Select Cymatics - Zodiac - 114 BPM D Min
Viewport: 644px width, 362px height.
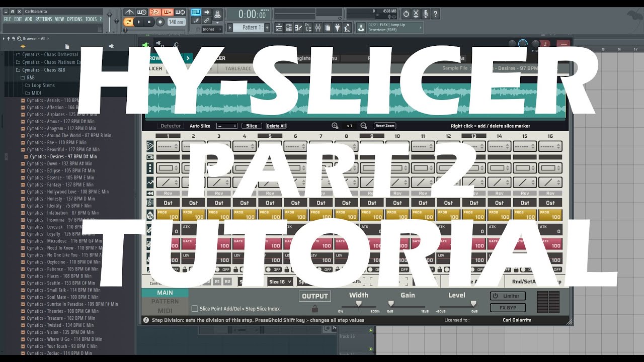click(x=56, y=353)
